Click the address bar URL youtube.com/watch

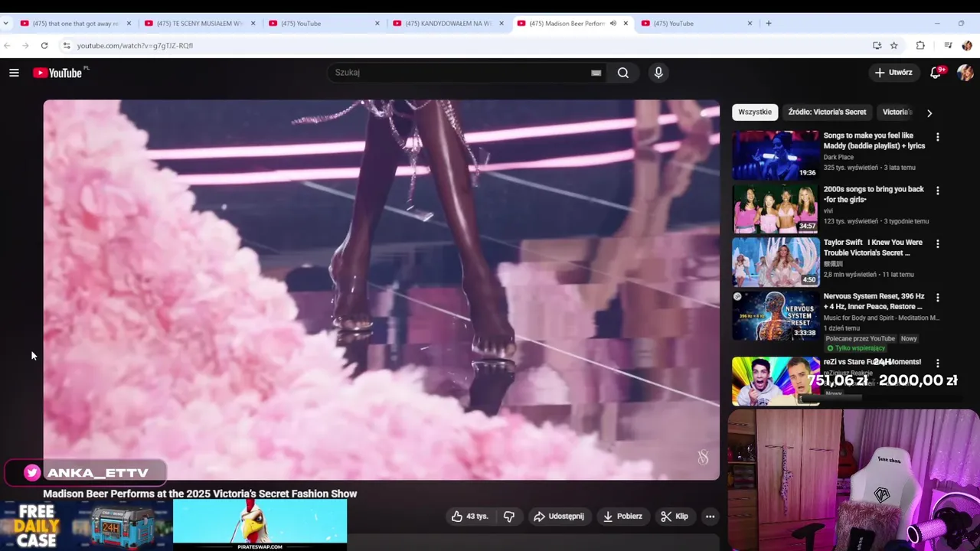click(135, 46)
